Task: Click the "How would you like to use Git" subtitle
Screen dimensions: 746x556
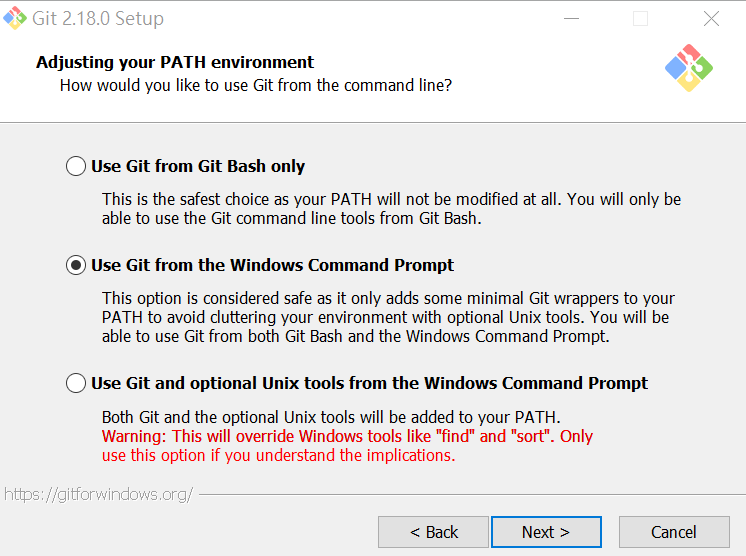Action: pos(255,85)
